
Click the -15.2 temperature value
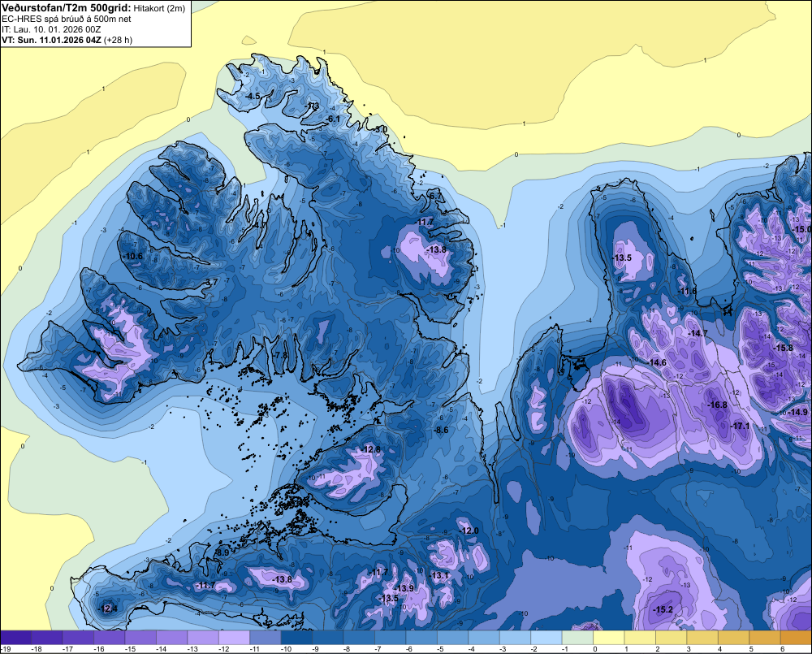pos(663,609)
